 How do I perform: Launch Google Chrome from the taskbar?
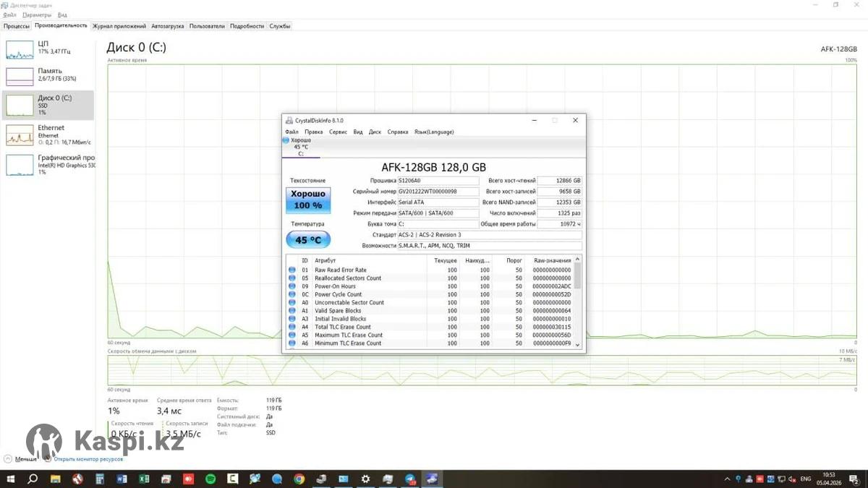(x=299, y=479)
